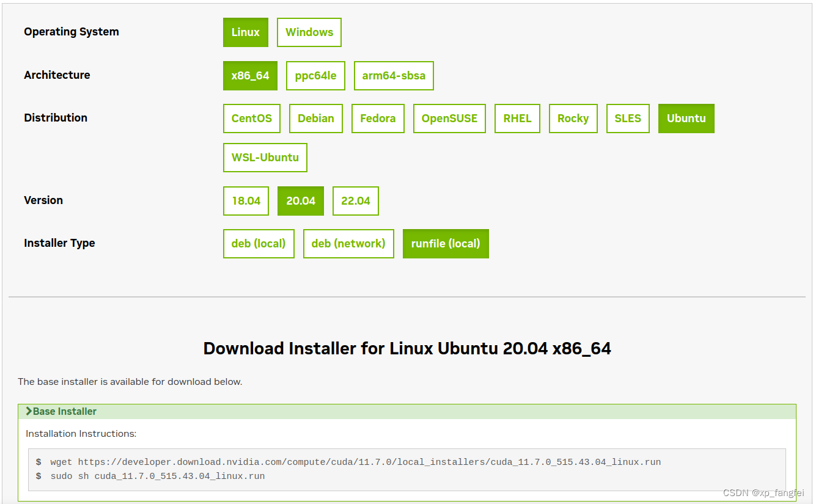Switch version to 18.04
This screenshot has width=813, height=504.
(245, 200)
